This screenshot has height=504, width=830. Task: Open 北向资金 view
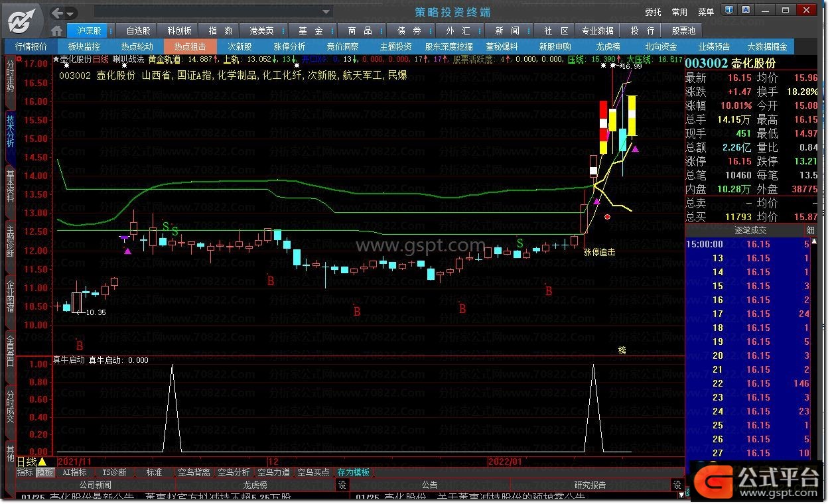click(x=661, y=47)
